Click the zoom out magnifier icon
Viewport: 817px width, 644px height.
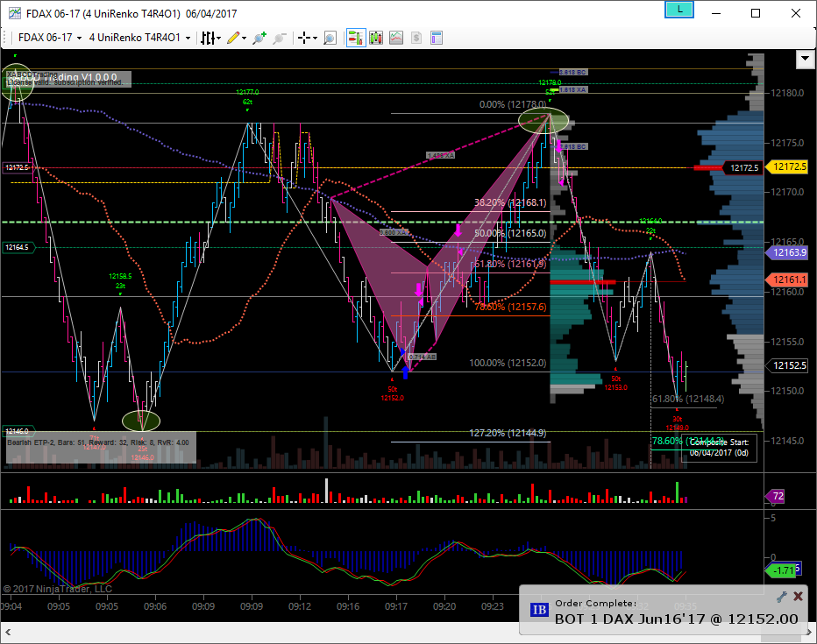(280, 38)
